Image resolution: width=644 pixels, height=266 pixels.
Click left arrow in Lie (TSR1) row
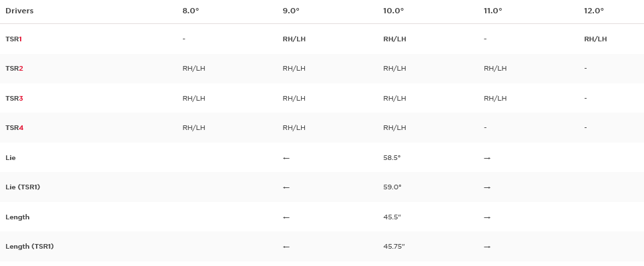(286, 187)
